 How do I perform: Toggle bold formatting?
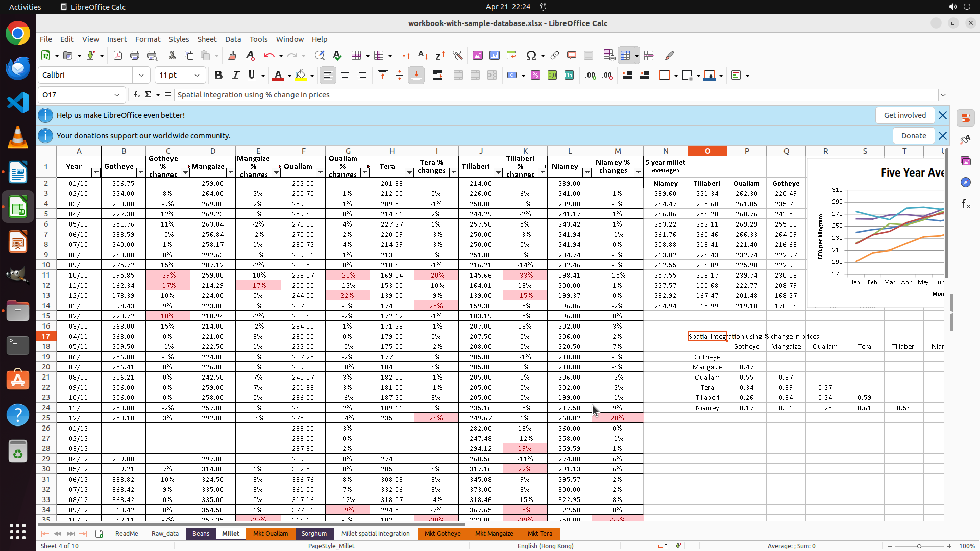tap(218, 76)
